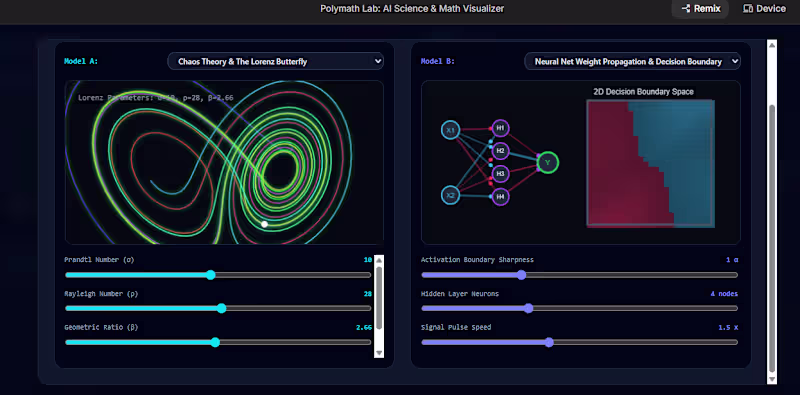Image resolution: width=800 pixels, height=395 pixels.
Task: Adjust the Rayleigh Number slider
Action: coord(218,308)
